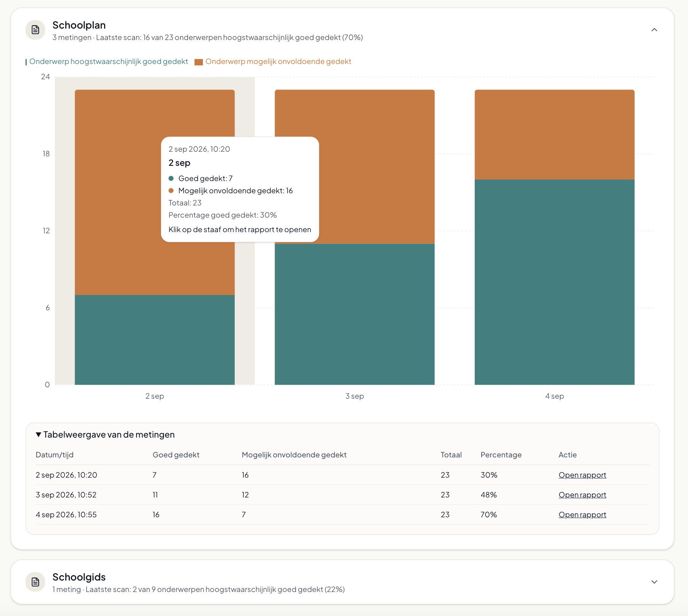This screenshot has height=616, width=688.
Task: Click legend label 'Onderwerp mogelijk onvoldoende gedekt'
Action: click(278, 61)
